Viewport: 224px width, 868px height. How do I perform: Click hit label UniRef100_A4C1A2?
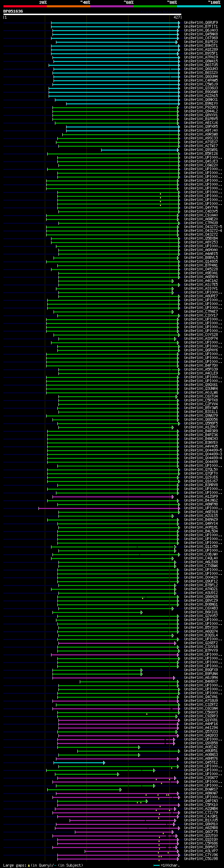point(201,281)
